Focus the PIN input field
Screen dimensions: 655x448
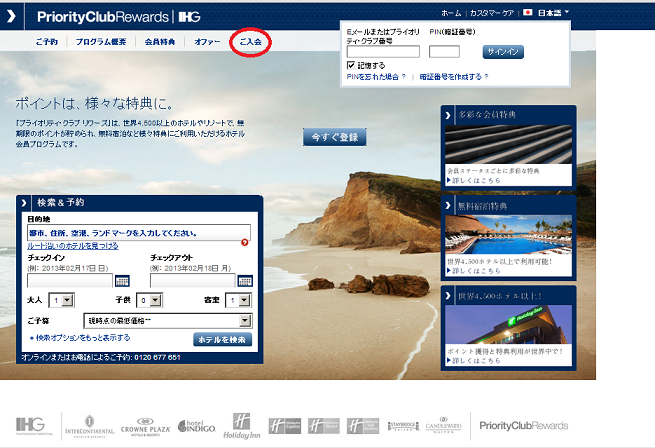click(444, 52)
